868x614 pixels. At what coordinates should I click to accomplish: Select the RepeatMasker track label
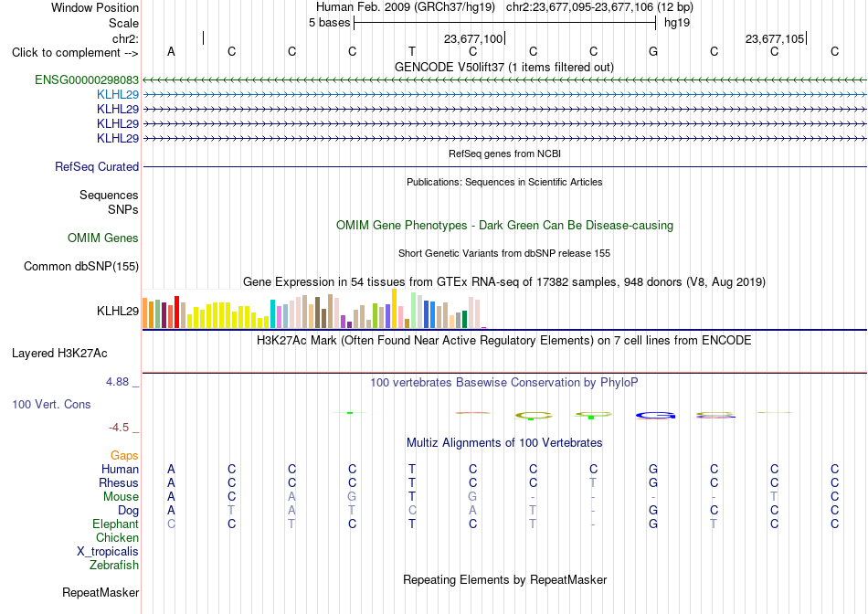(x=101, y=592)
